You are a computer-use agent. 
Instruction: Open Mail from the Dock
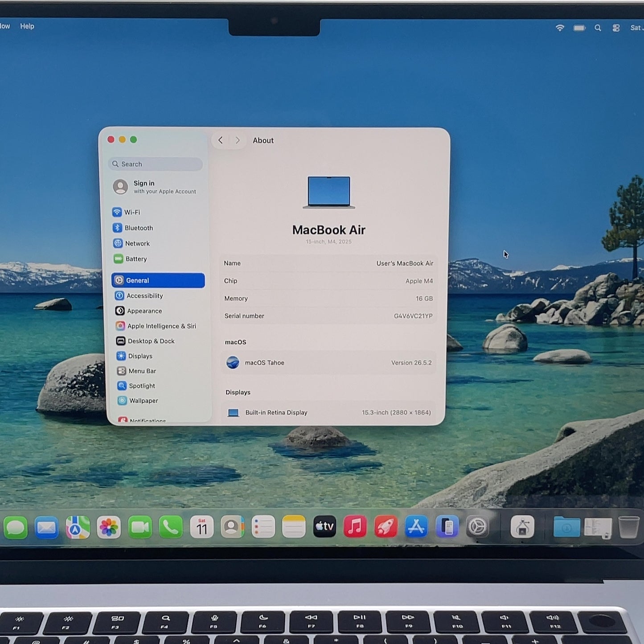coord(46,528)
